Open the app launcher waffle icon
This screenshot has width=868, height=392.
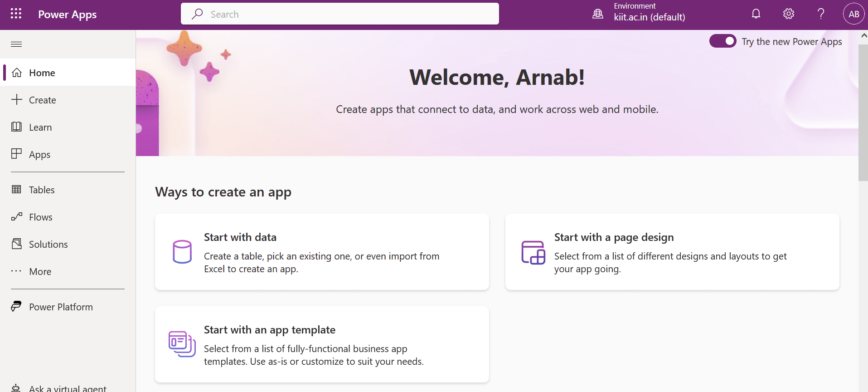[16, 14]
